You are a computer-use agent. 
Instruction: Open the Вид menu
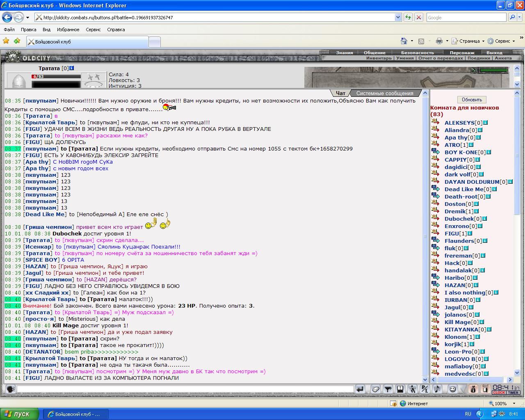point(46,30)
